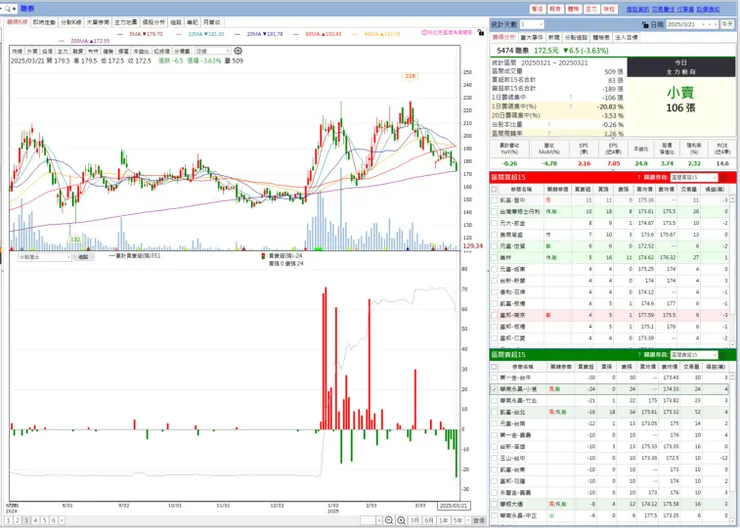Click the square icon at right of green 區間賣超15 header
The height and width of the screenshot is (528, 740).
725,355
